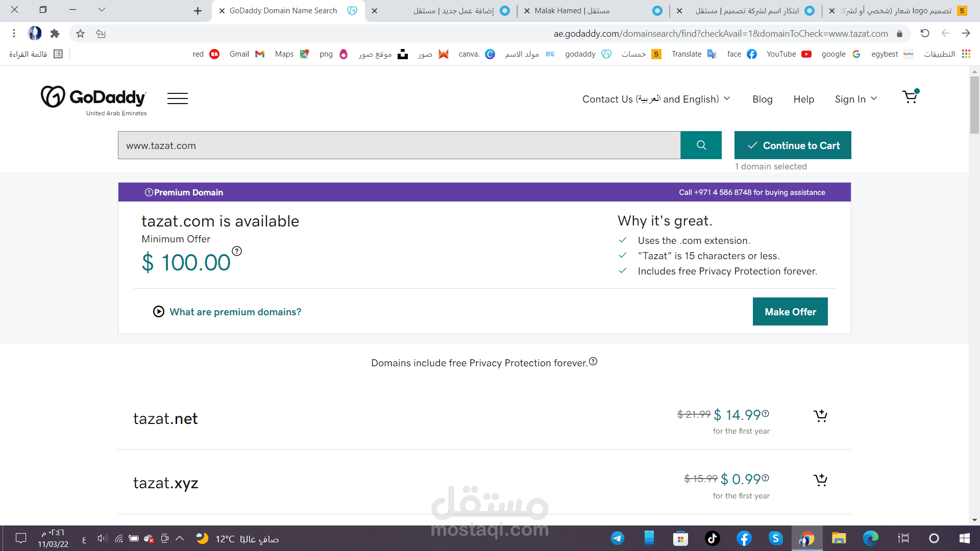Switch to the Malak Hamed tab
980x551 pixels.
click(572, 11)
